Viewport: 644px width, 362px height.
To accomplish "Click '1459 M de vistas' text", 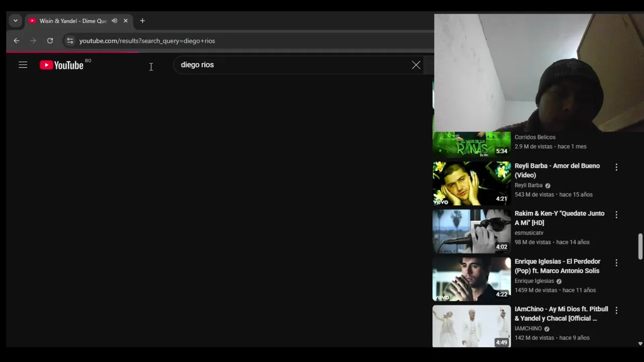I will (x=536, y=290).
